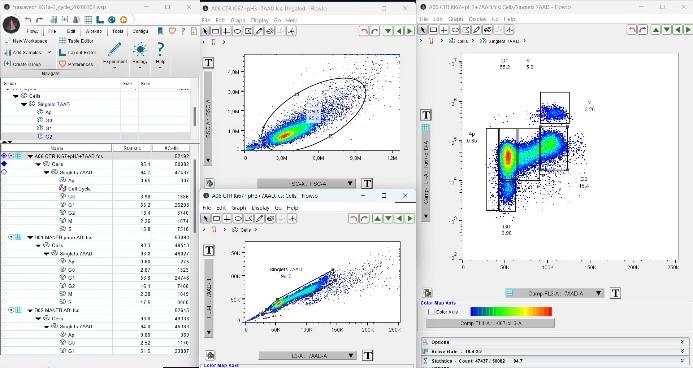This screenshot has width=693, height=368.
Task: Enable the Color Axis checkbox
Action: point(431,312)
